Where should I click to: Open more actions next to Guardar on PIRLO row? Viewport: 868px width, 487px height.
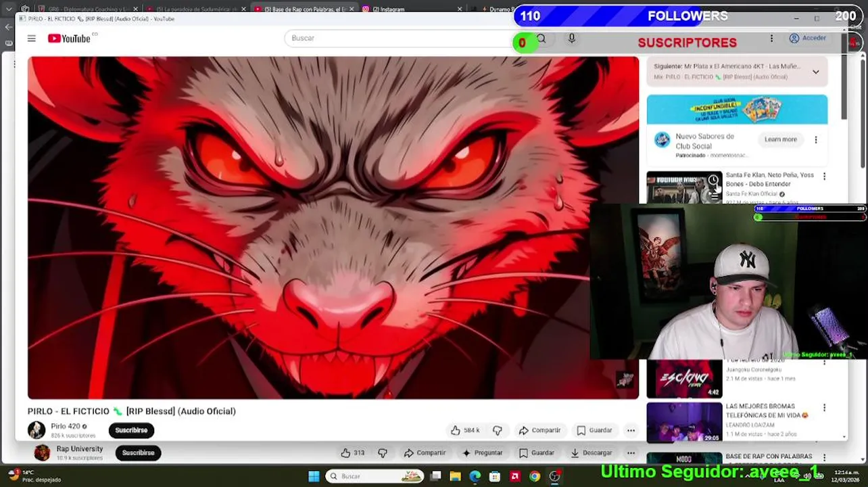coord(631,430)
